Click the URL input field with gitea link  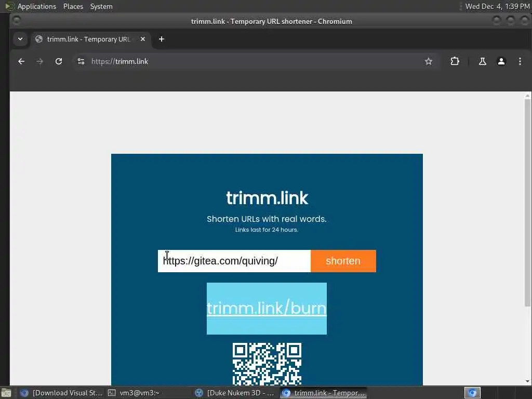(234, 261)
